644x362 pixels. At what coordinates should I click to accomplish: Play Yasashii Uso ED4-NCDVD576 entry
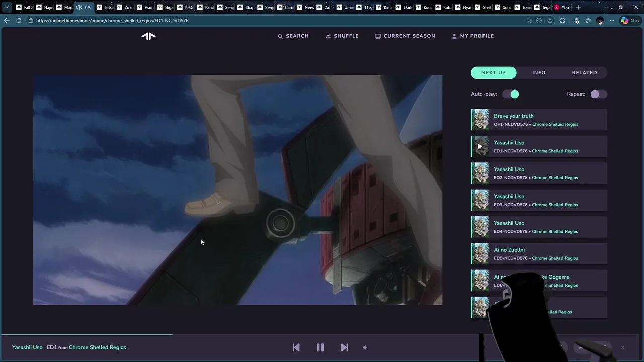[x=539, y=227]
